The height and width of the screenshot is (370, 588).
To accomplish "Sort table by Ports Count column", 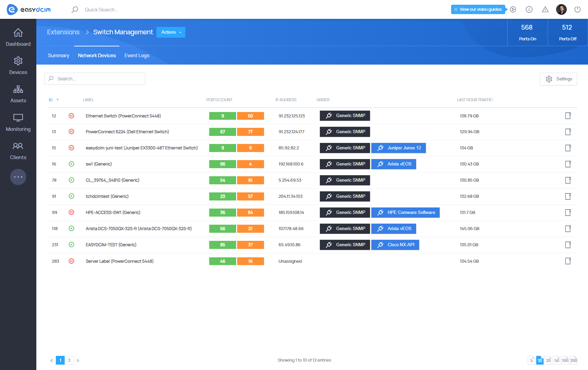I will [x=219, y=100].
